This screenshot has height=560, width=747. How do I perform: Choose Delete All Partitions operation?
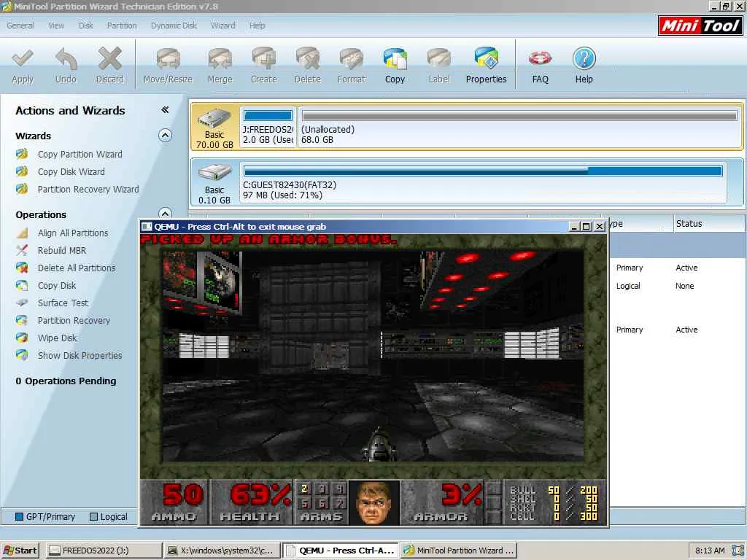click(76, 268)
